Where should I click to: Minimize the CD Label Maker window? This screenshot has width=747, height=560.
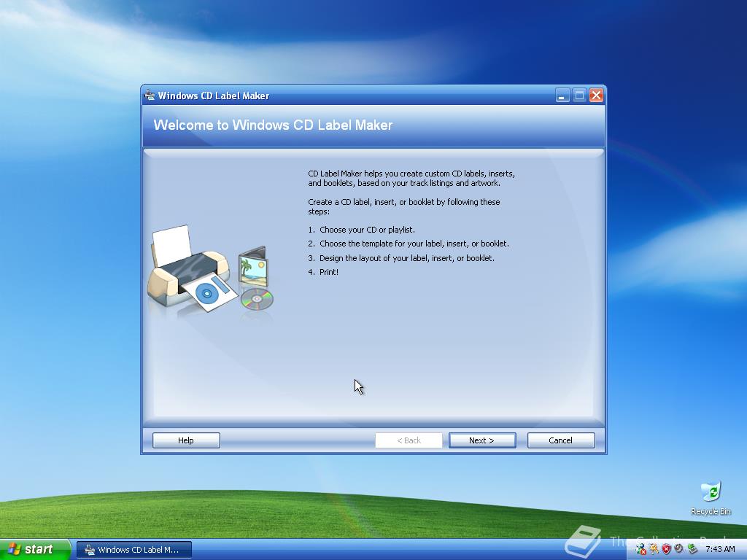(x=562, y=96)
